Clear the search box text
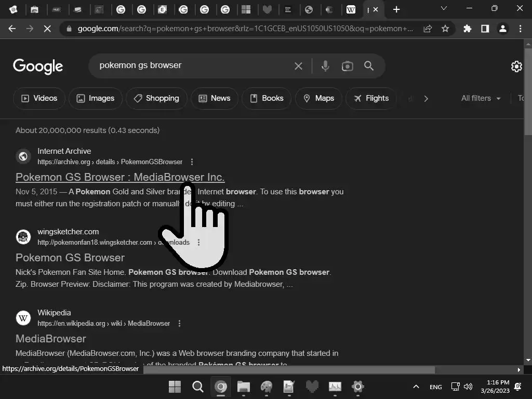This screenshot has height=399, width=532. pos(298,66)
